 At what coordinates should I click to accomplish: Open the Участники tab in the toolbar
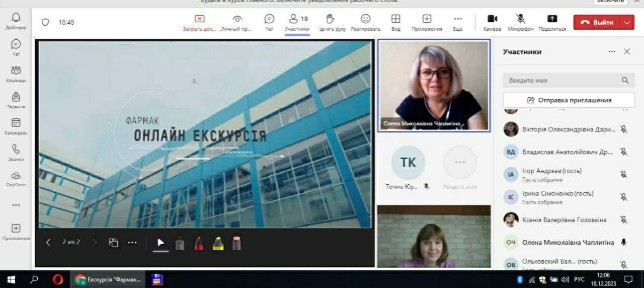tap(296, 22)
